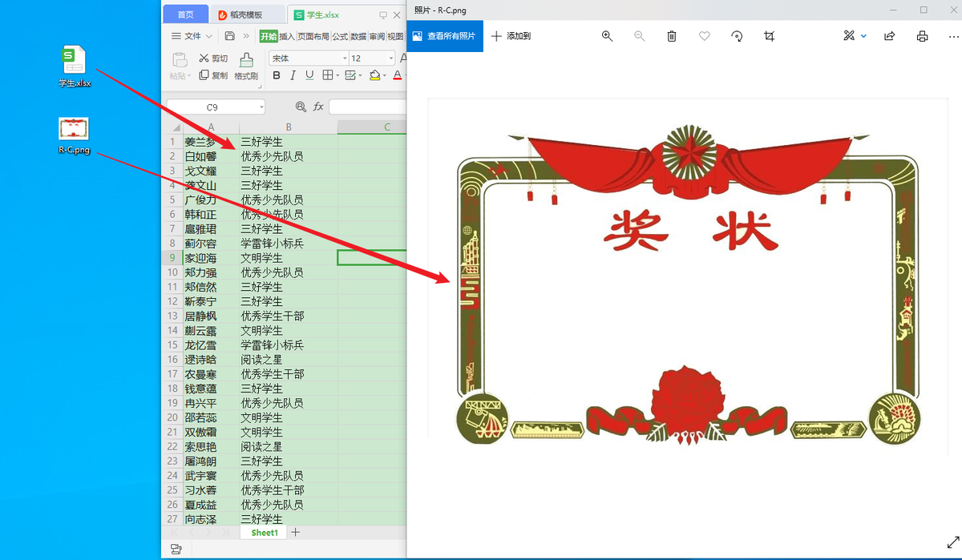Image resolution: width=962 pixels, height=560 pixels.
Task: Expand the quick access toolbar chevrons
Action: tap(246, 36)
